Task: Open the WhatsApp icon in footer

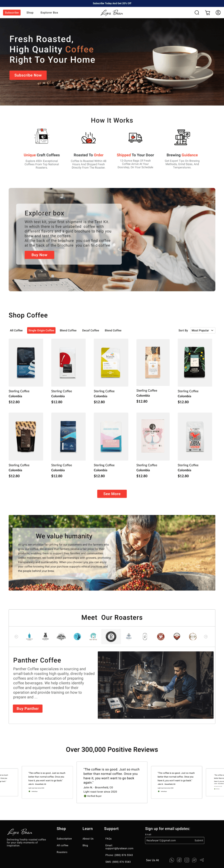Action: coord(172,860)
